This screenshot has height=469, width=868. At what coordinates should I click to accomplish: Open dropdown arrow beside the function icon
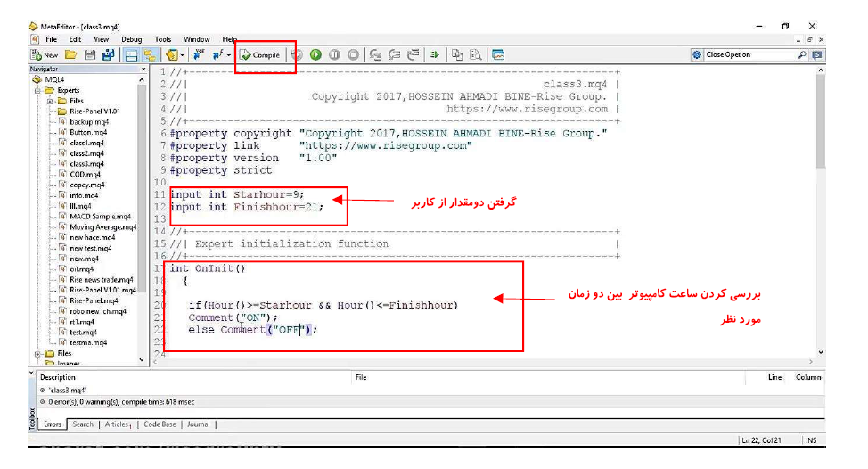pyautogui.click(x=229, y=54)
